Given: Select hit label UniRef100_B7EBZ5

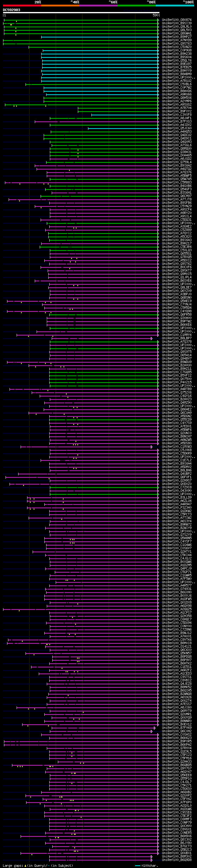Looking at the screenshot, I should pyautogui.click(x=177, y=67).
